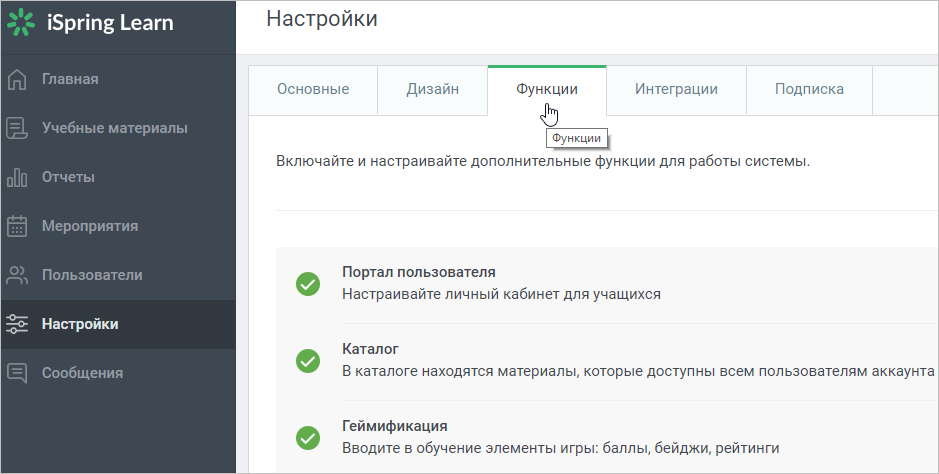Click the people icon beside Пользователи
939x474 pixels.
coord(17,275)
